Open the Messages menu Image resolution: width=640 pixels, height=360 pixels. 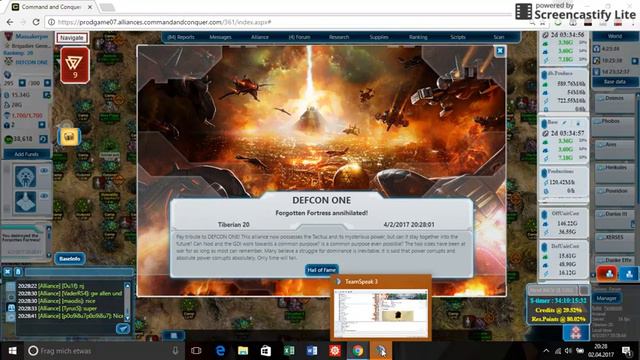220,37
